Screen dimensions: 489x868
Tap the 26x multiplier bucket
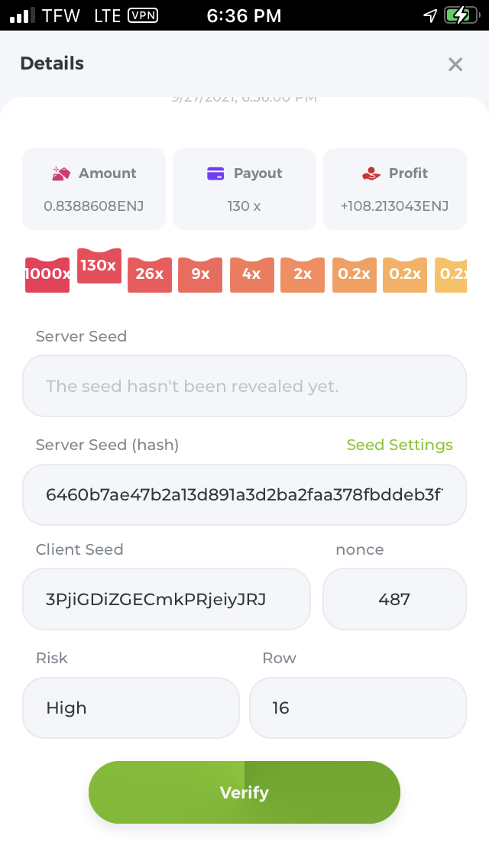150,274
